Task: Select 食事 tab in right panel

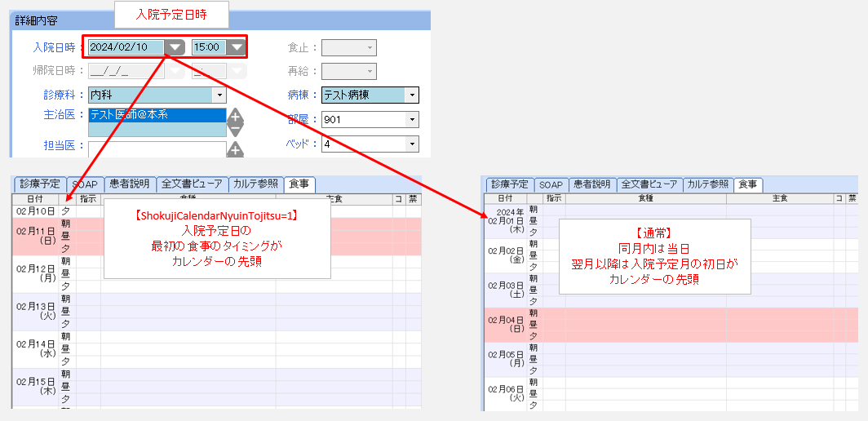Action: point(748,184)
